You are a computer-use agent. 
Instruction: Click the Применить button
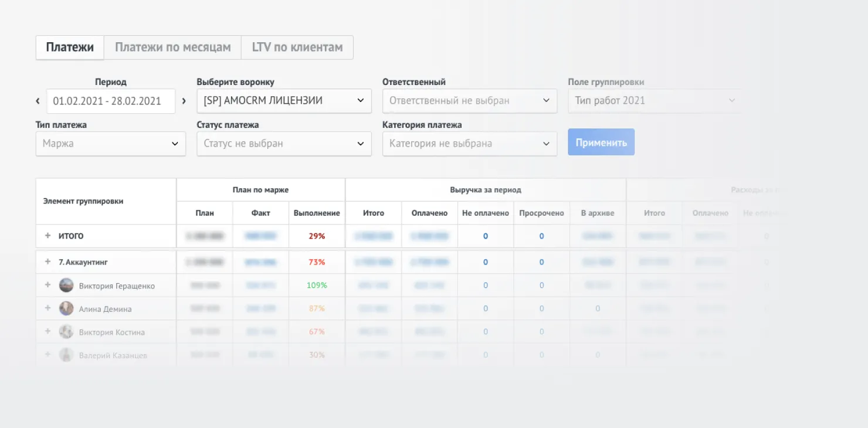[601, 142]
